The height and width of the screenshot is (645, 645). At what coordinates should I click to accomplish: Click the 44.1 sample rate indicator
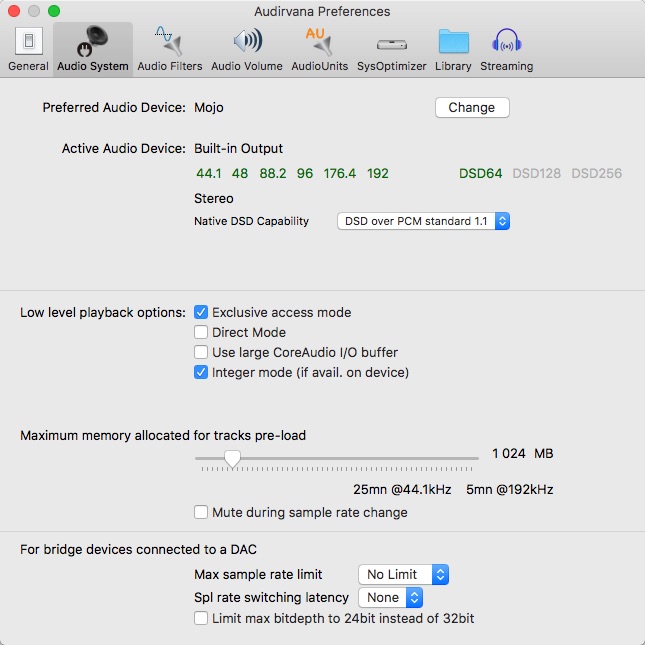(x=209, y=174)
